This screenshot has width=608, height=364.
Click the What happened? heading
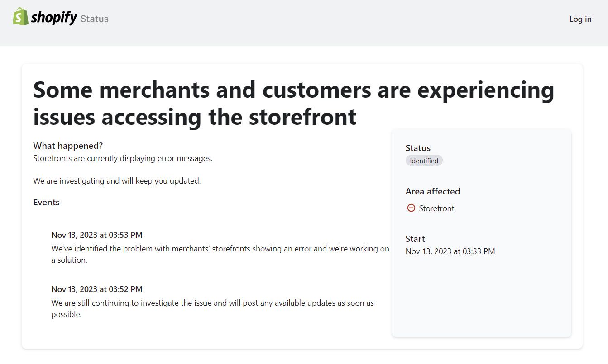pos(68,146)
